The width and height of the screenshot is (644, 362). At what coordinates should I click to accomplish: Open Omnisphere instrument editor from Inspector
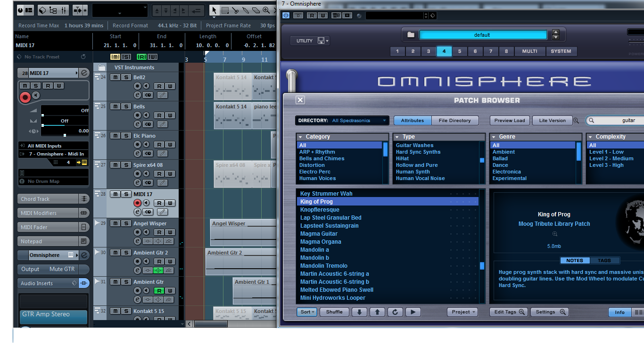click(x=84, y=255)
